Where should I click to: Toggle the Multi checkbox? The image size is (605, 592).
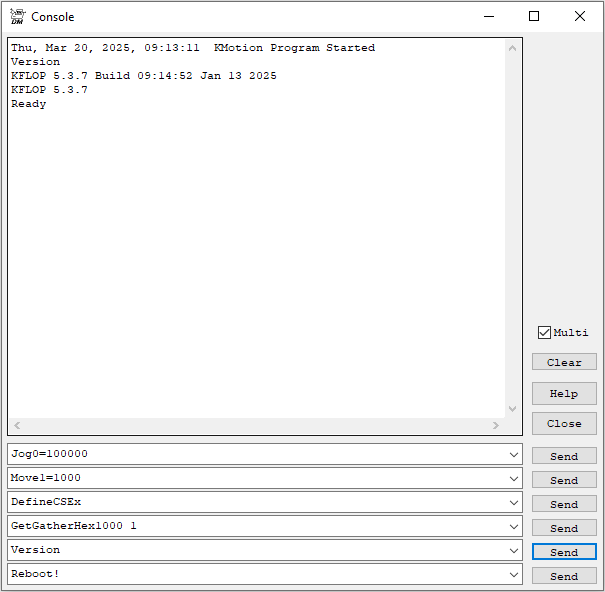pos(544,333)
